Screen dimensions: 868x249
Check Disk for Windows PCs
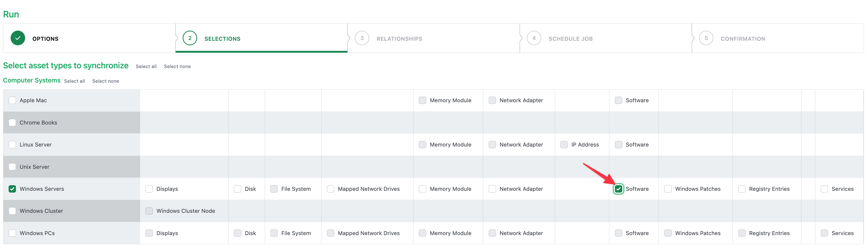click(238, 233)
